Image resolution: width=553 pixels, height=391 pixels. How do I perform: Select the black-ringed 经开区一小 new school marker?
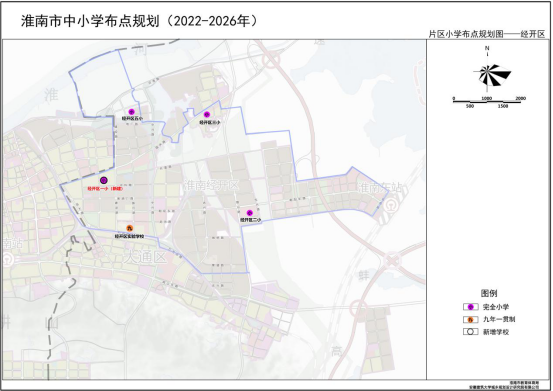103,181
